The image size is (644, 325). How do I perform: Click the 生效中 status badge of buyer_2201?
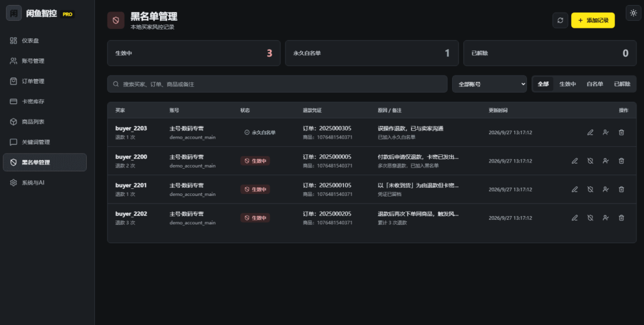pos(255,189)
